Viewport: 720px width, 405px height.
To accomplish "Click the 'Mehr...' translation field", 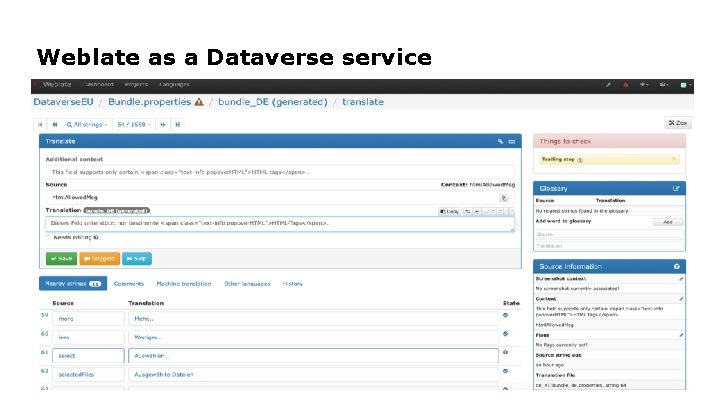I will (313, 319).
